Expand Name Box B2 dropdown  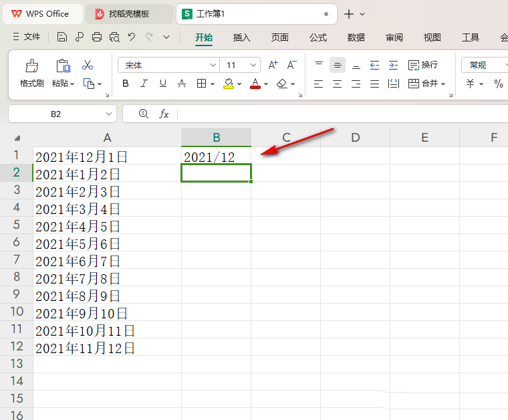tap(109, 114)
